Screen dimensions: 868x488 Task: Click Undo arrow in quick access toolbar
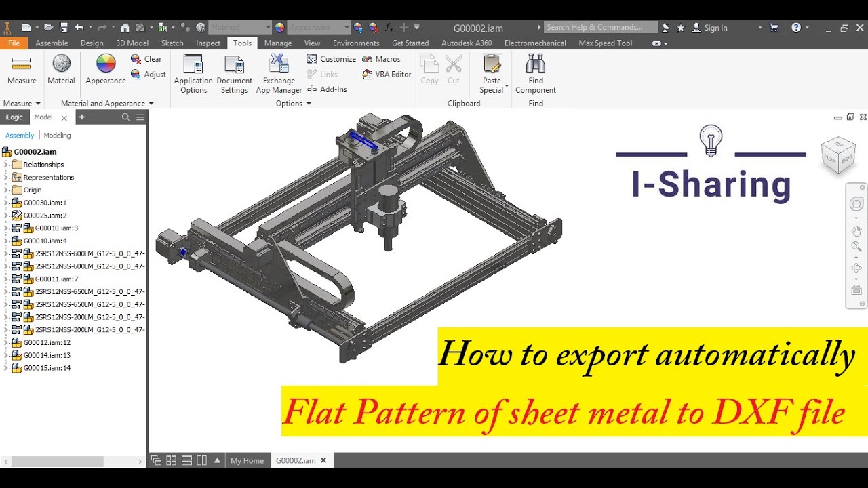coord(79,28)
